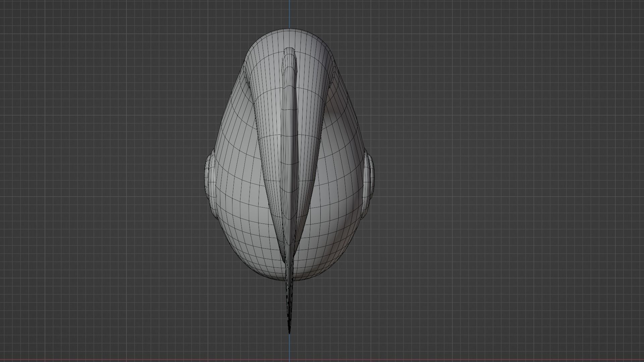Select the top cap of the central ridge
644x362 pixels.
289,51
